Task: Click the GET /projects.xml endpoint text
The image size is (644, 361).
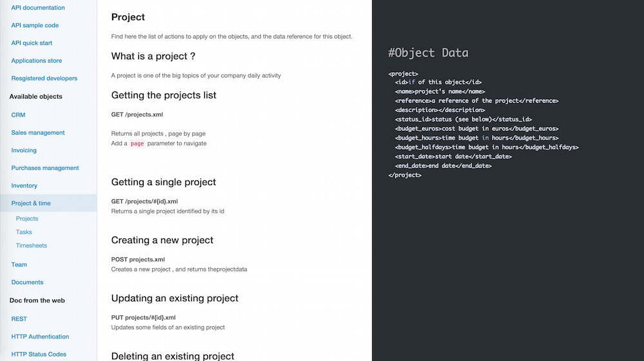Action: click(137, 114)
